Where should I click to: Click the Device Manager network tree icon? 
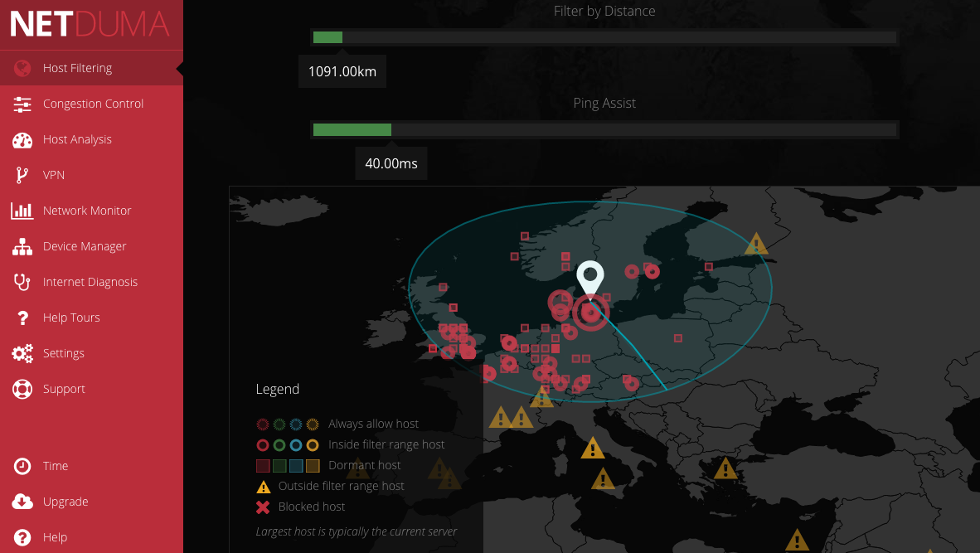(x=22, y=247)
